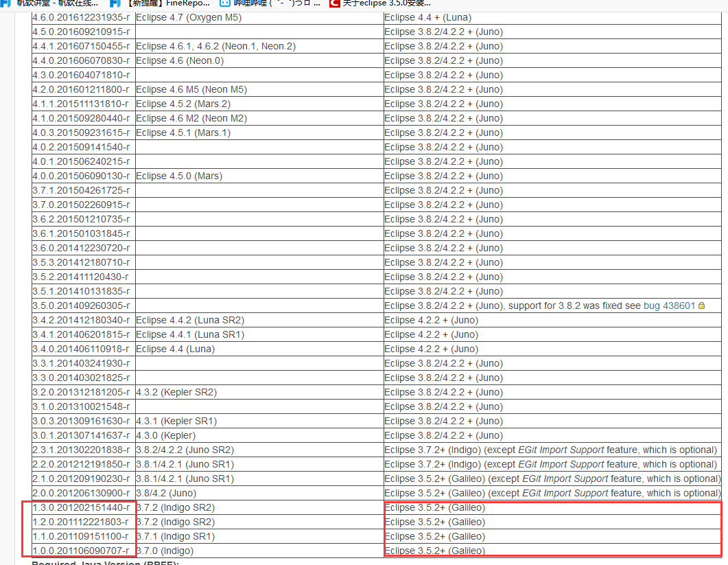Select version cell 4.1.1.201511131810-r
728x565 pixels.
[84, 104]
